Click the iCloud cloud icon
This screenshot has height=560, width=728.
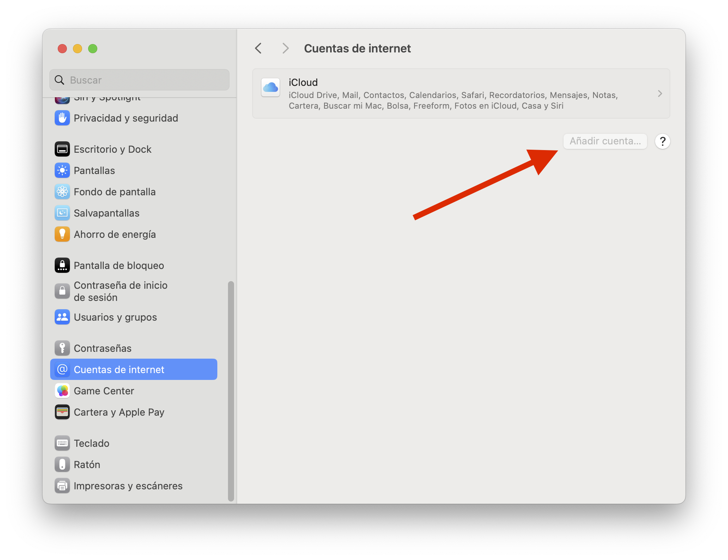point(271,88)
